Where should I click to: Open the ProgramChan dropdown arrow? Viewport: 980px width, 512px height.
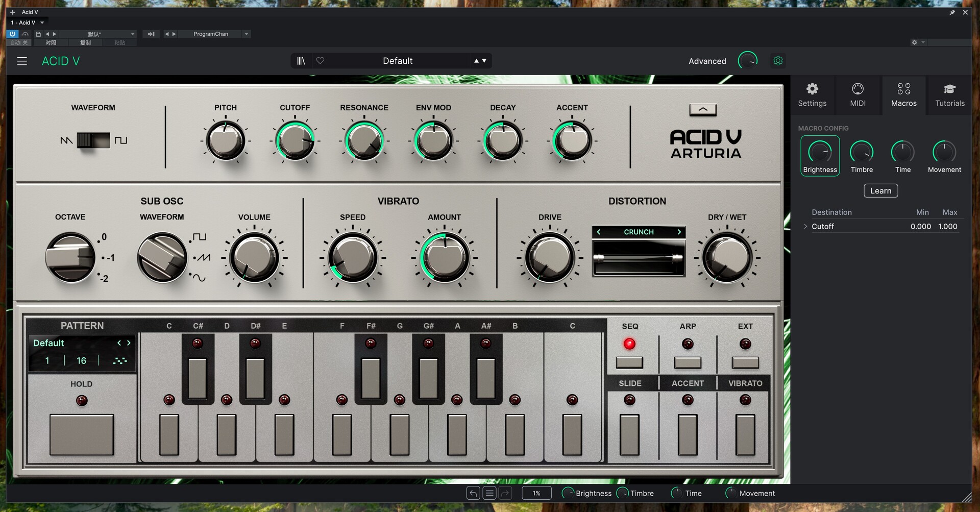pos(247,34)
